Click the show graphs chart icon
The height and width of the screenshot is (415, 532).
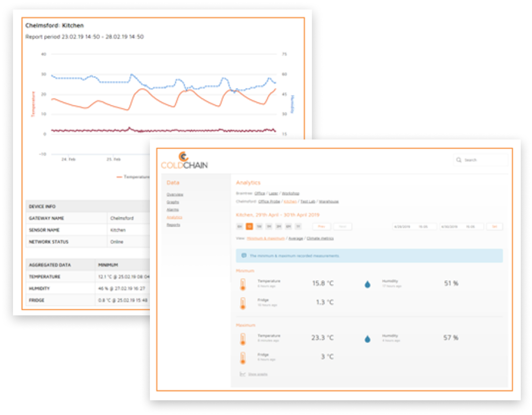pyautogui.click(x=242, y=374)
